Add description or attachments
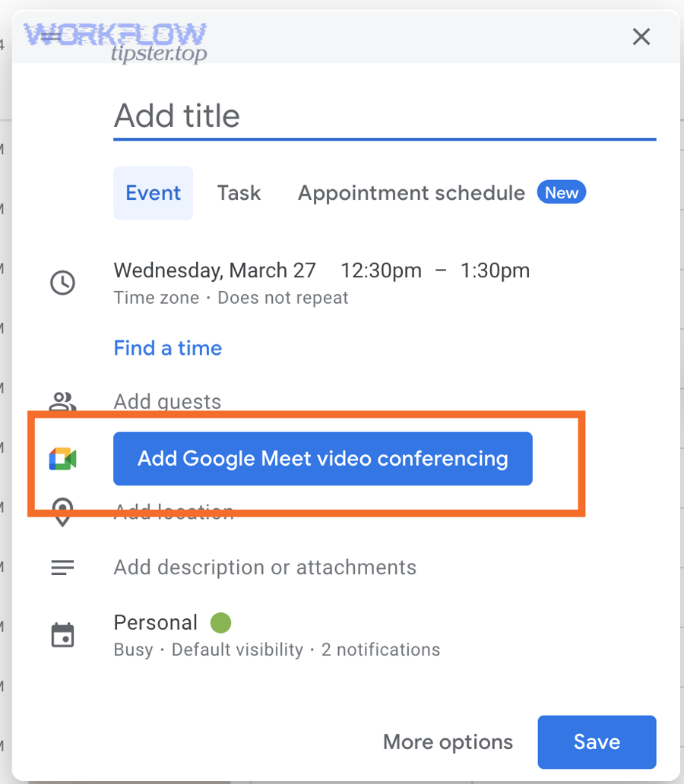 click(264, 567)
